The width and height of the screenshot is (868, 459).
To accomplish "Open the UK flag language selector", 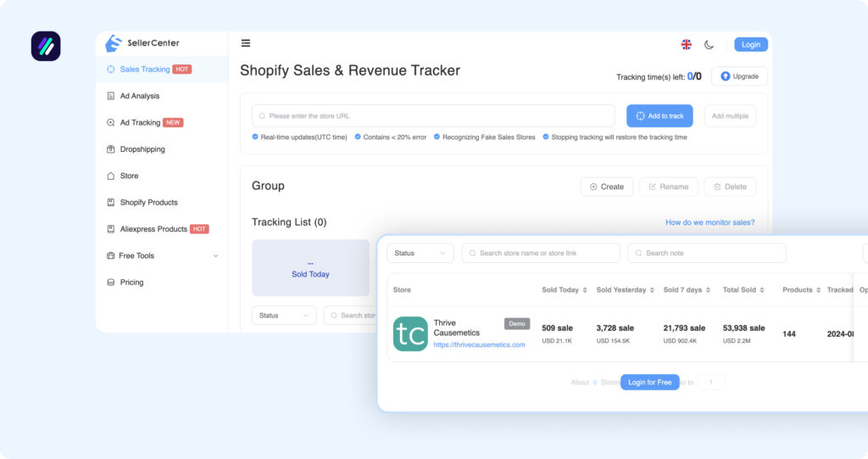I will tap(686, 45).
